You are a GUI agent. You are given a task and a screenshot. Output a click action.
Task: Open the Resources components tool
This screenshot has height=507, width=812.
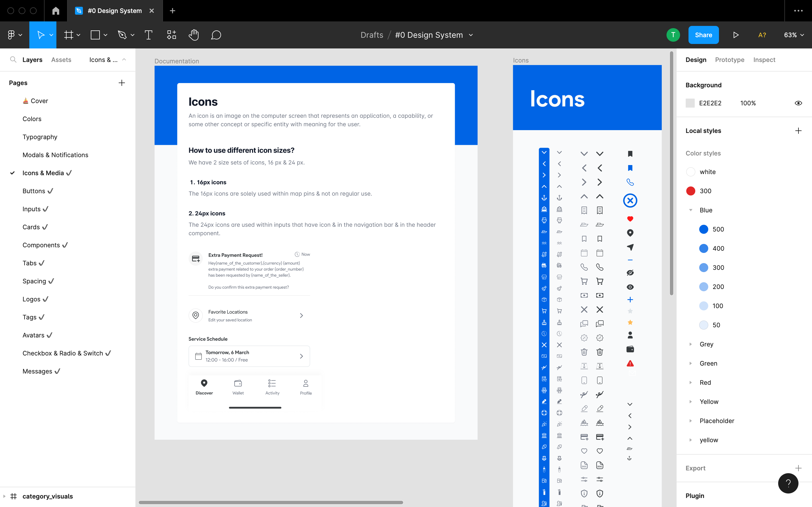click(x=171, y=35)
